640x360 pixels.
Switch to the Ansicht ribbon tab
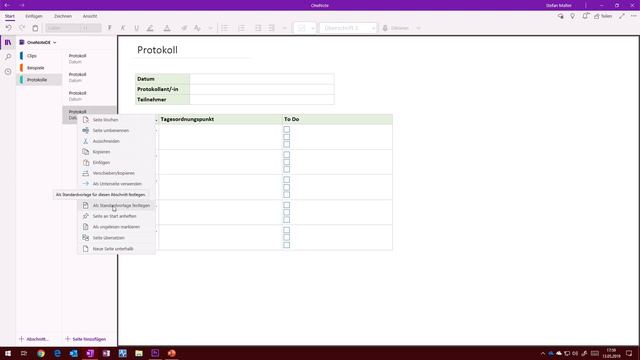tap(90, 16)
